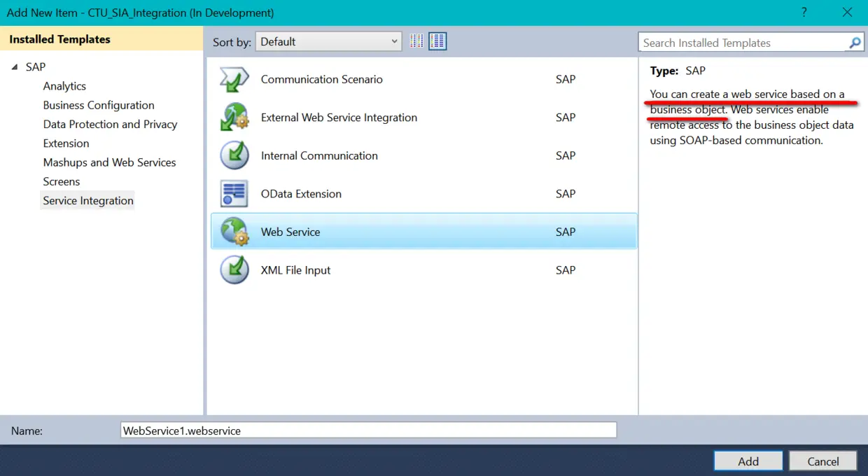Screen dimensions: 868x476
Task: Click the XML File Input label
Action: (295, 270)
